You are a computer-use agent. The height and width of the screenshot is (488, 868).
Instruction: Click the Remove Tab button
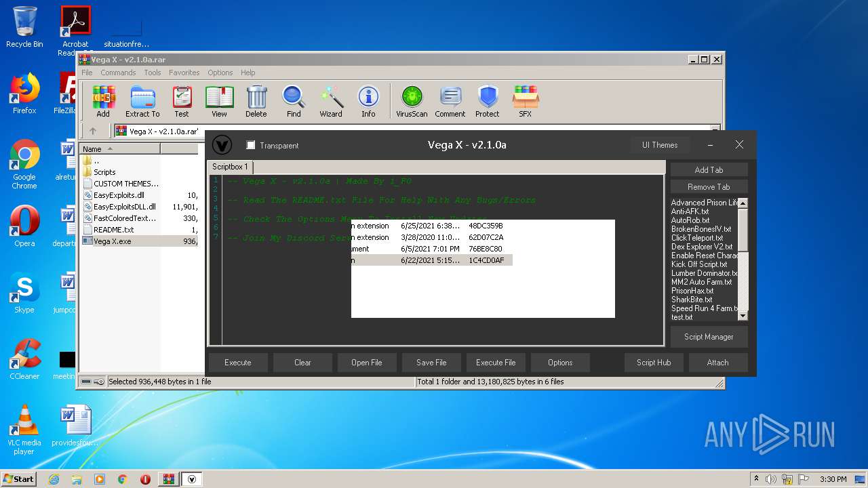709,187
